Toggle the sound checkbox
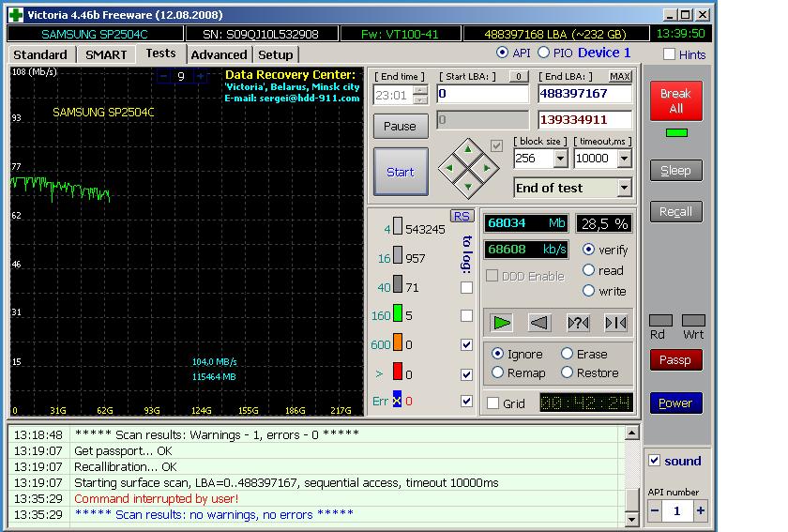 click(655, 461)
